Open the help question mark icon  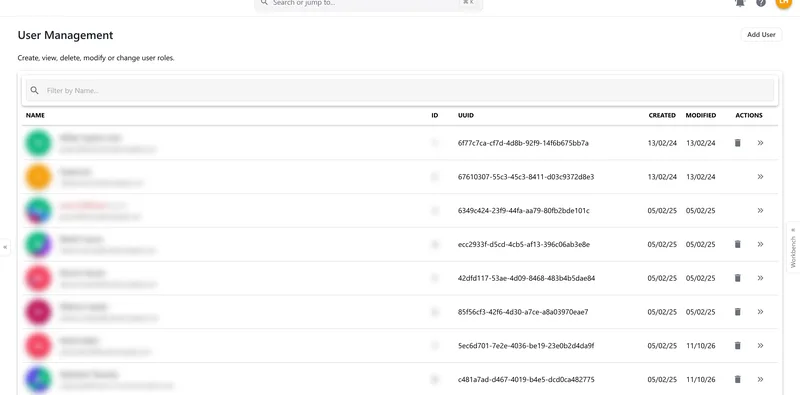(761, 3)
